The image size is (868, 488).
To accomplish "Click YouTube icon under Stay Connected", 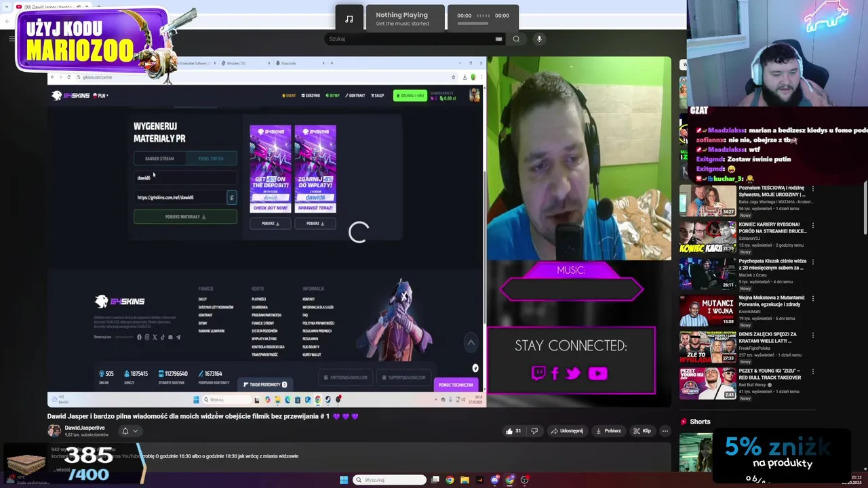I will [597, 373].
